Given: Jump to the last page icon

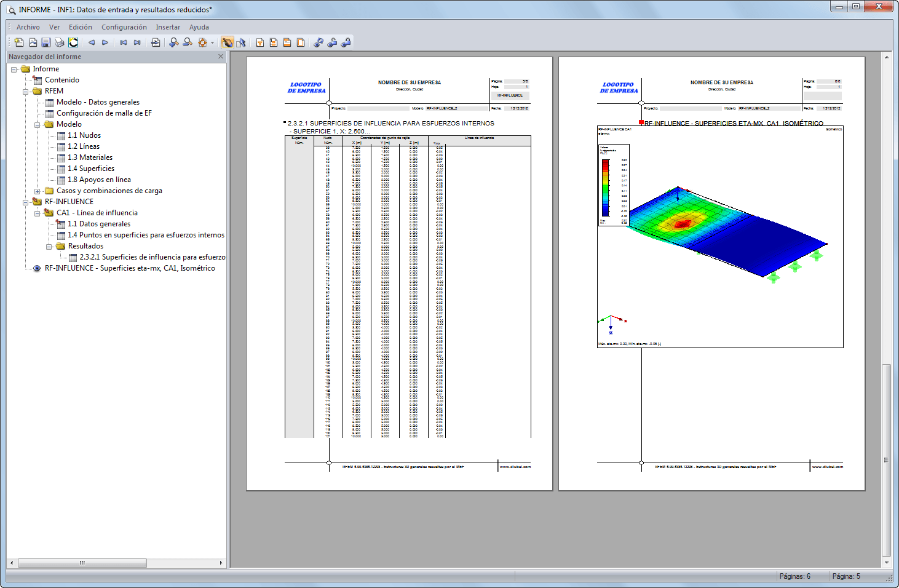Looking at the screenshot, I should coord(137,42).
